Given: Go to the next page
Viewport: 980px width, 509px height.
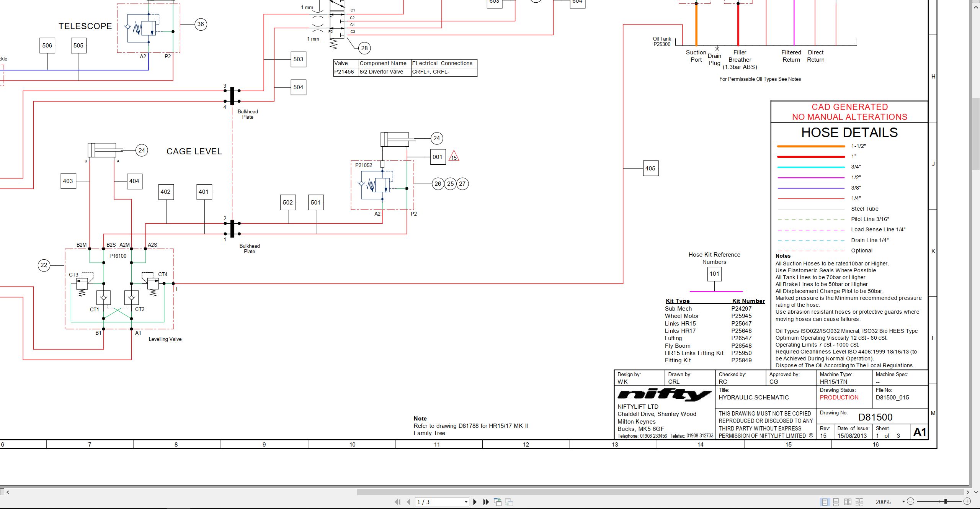Looking at the screenshot, I should tap(475, 502).
